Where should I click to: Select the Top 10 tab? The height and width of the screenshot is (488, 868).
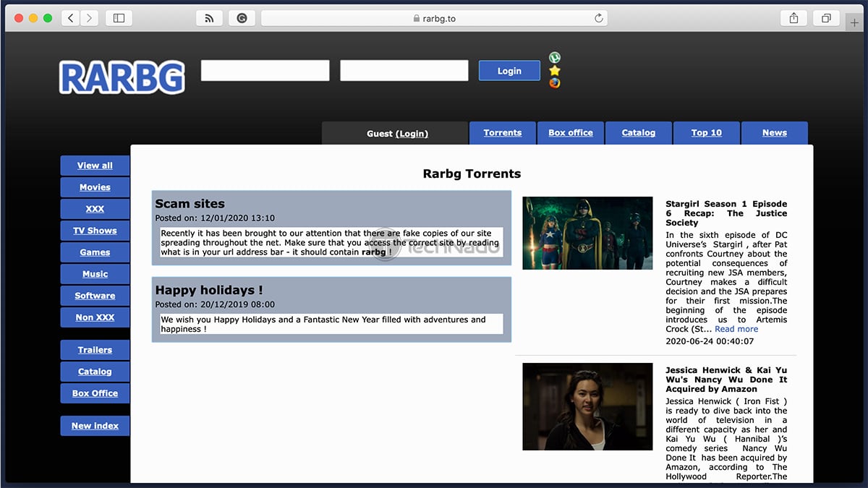pos(707,133)
